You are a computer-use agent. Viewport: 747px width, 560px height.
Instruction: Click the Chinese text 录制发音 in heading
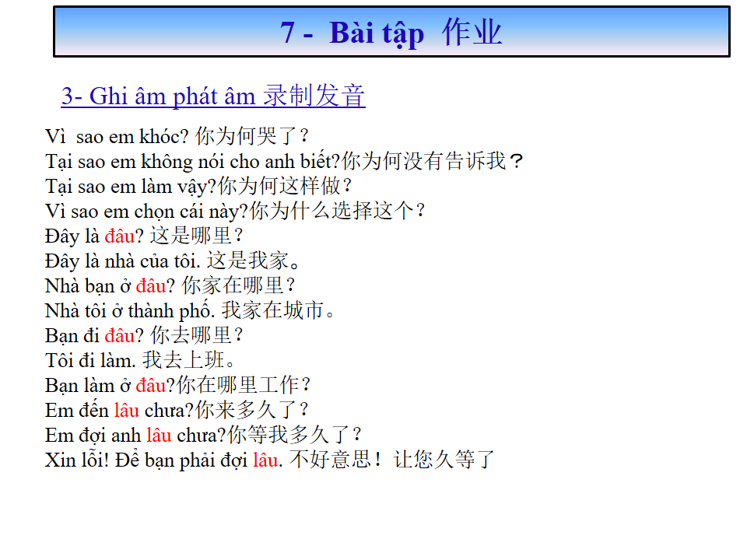click(x=314, y=96)
